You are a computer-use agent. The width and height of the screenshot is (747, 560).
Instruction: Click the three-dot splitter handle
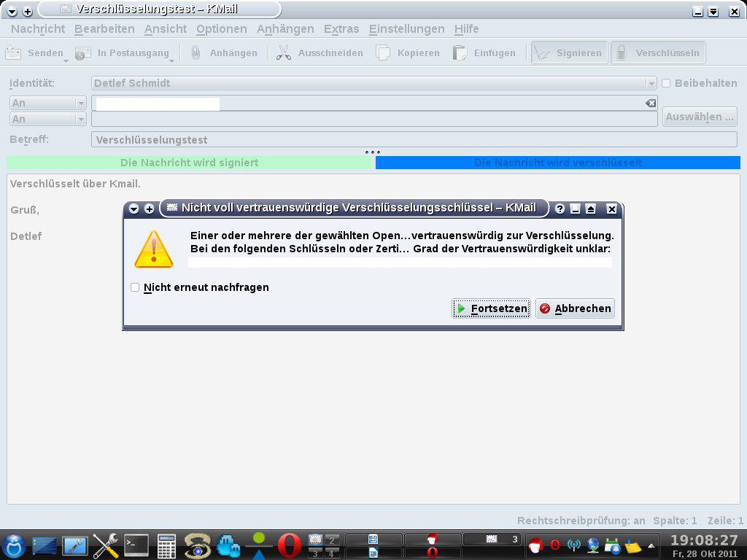coord(373,152)
